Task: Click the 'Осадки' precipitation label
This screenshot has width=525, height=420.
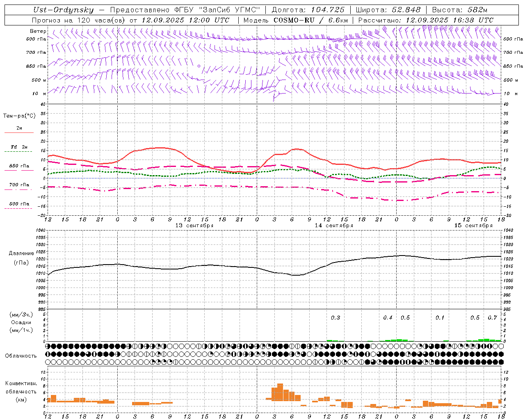Action: pos(21,322)
